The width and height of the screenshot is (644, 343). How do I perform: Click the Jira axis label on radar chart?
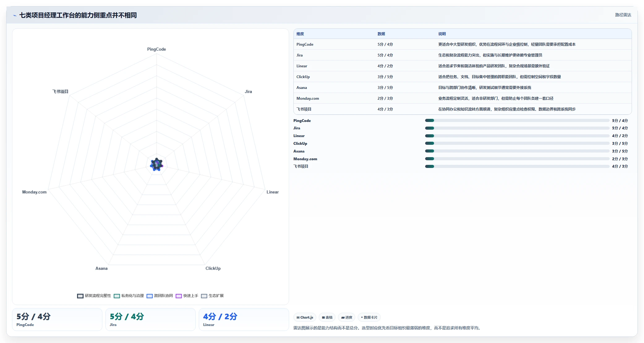point(248,92)
